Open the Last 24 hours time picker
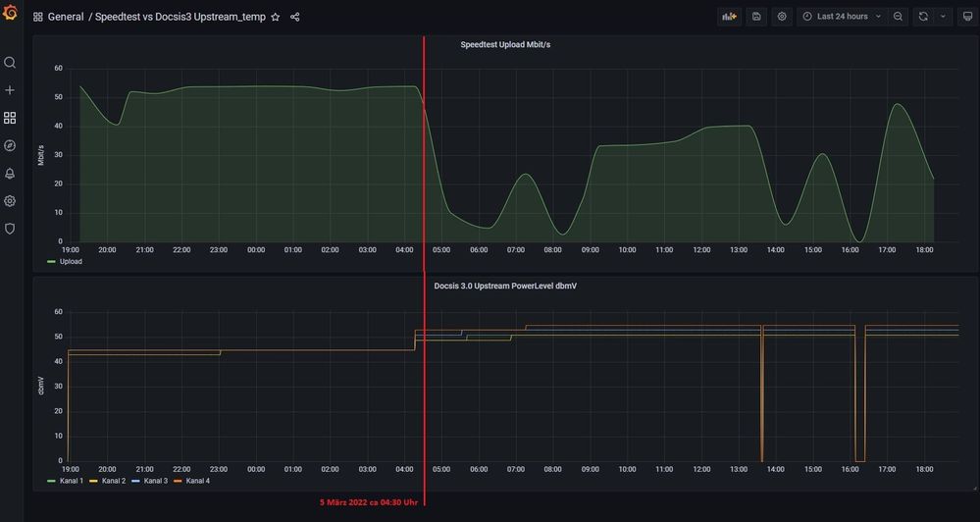Viewport: 980px width, 522px height. point(842,17)
